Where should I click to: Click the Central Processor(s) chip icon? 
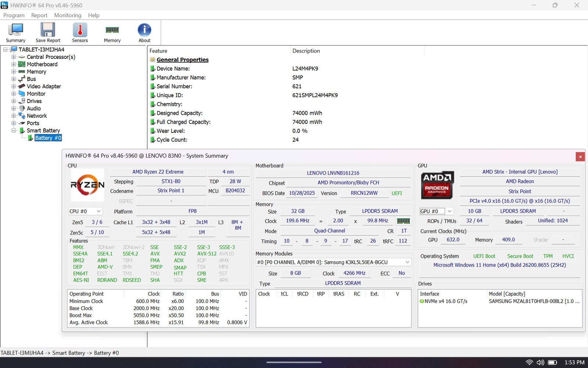pos(22,57)
